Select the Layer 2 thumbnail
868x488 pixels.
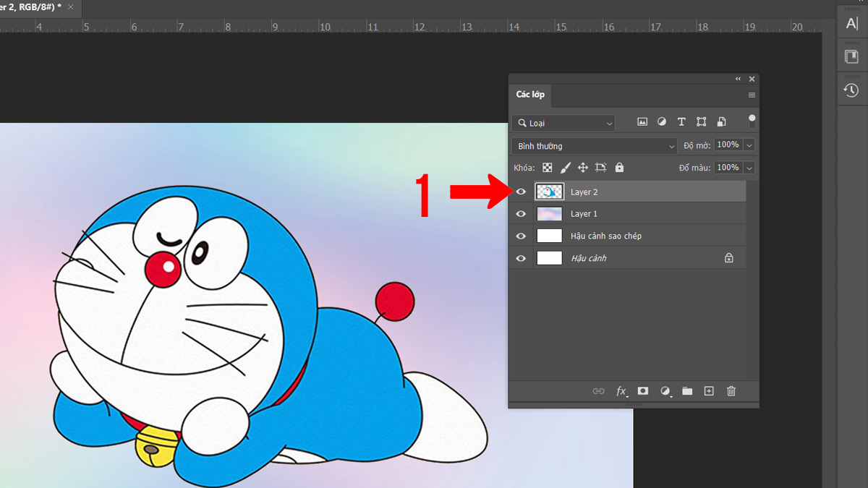[x=549, y=192]
